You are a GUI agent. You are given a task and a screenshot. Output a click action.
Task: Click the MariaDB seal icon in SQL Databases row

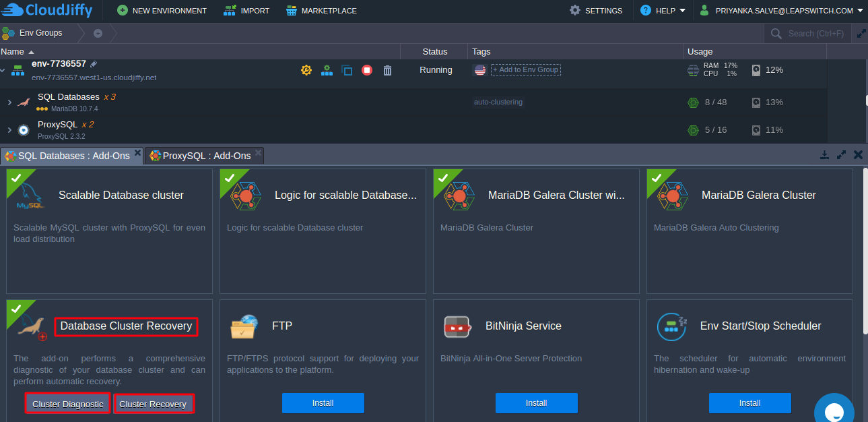[x=24, y=102]
